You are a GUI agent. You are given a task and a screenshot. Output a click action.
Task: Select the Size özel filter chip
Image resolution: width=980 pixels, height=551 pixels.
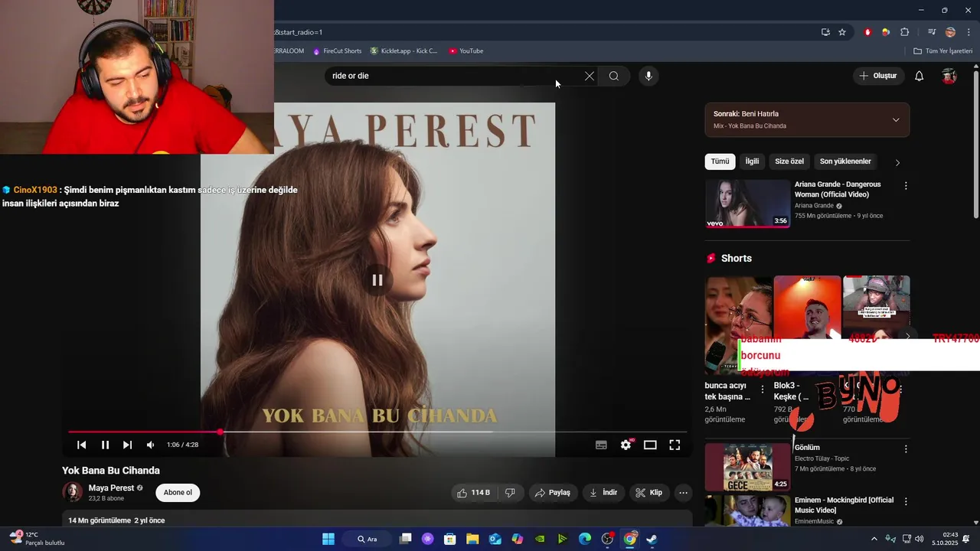point(789,161)
